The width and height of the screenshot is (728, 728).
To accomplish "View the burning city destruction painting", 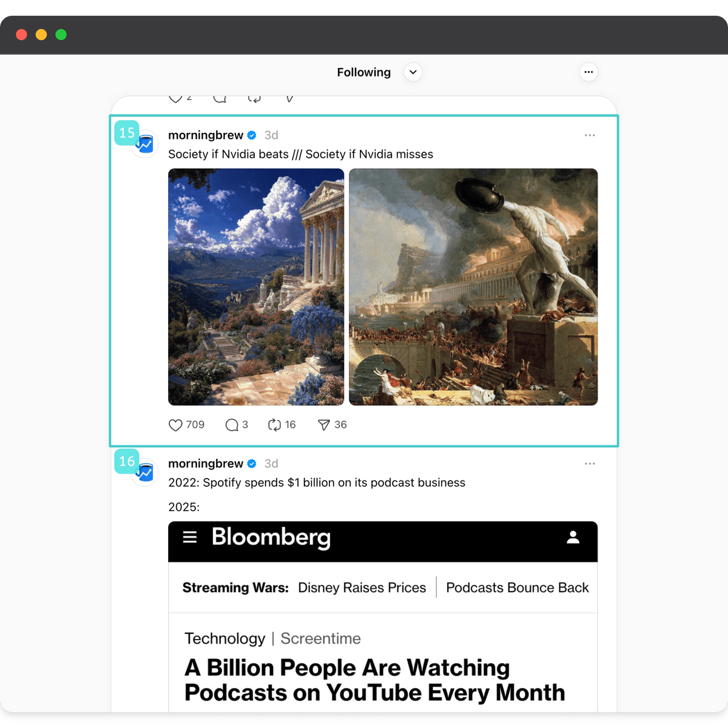I will (473, 287).
